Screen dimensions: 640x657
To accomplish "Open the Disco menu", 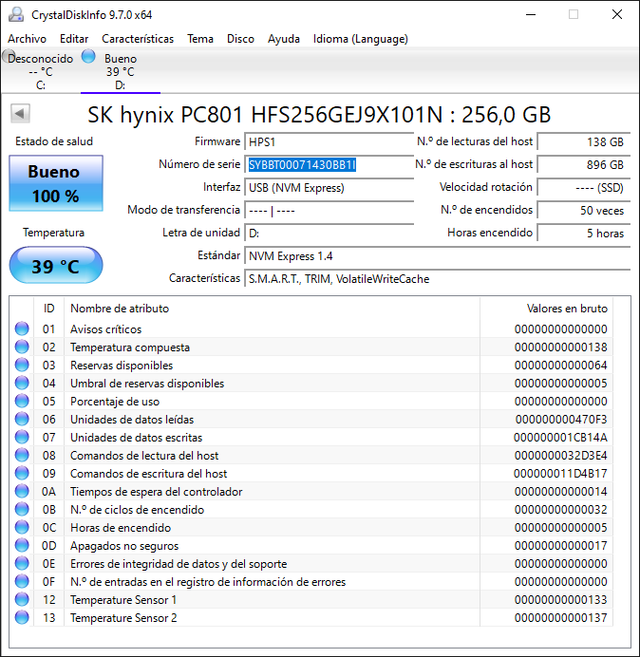I will coord(241,39).
